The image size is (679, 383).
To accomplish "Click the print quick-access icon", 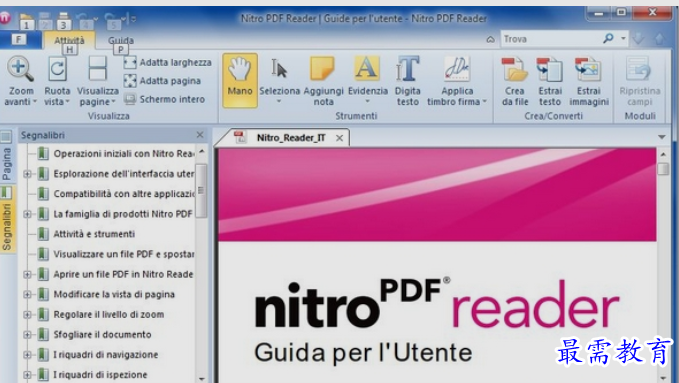I will pyautogui.click(x=63, y=20).
